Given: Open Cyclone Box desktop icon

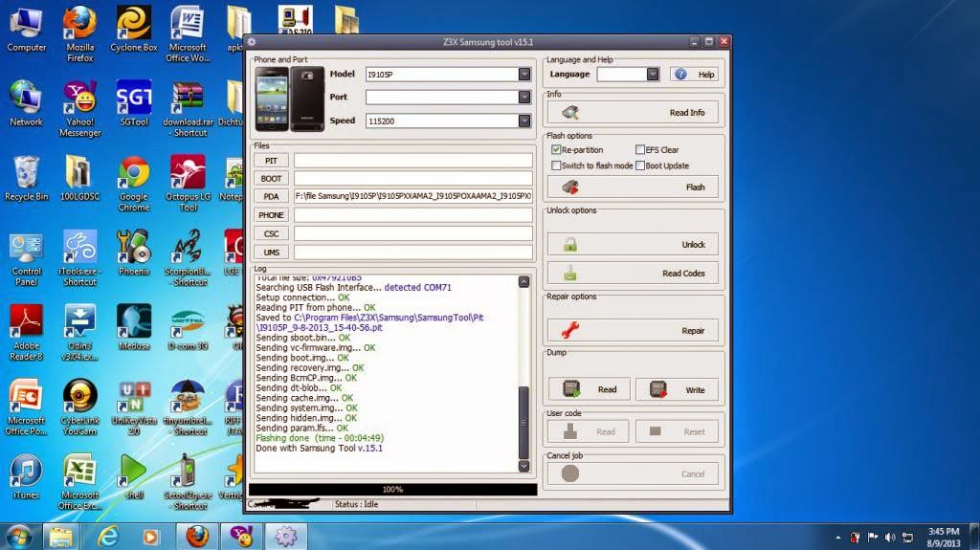Looking at the screenshot, I should 134,29.
